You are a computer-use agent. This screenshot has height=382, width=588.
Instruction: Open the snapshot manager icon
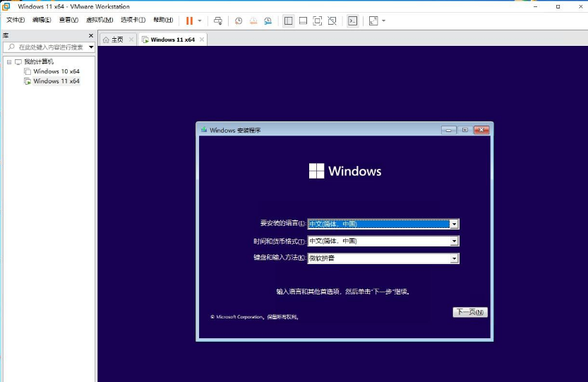[268, 20]
